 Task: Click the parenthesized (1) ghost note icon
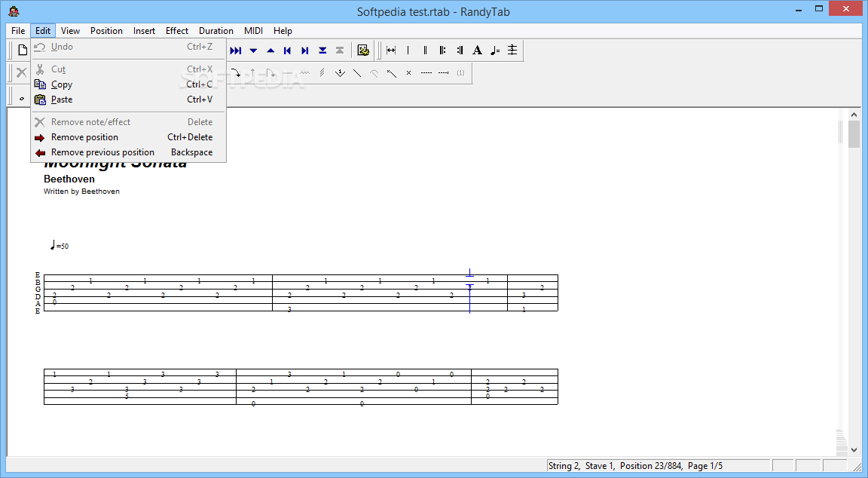[x=460, y=72]
